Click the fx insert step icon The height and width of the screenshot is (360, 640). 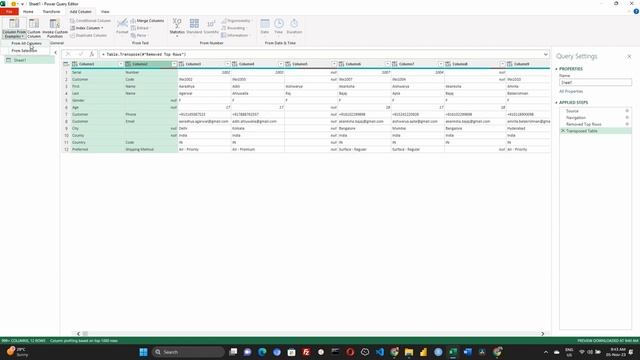pos(92,54)
